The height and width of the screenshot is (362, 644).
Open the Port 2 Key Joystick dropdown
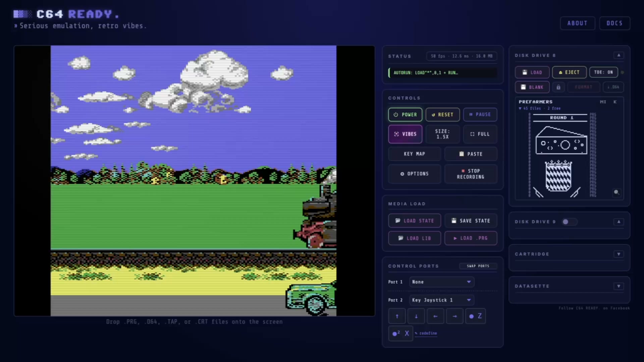[x=442, y=300]
